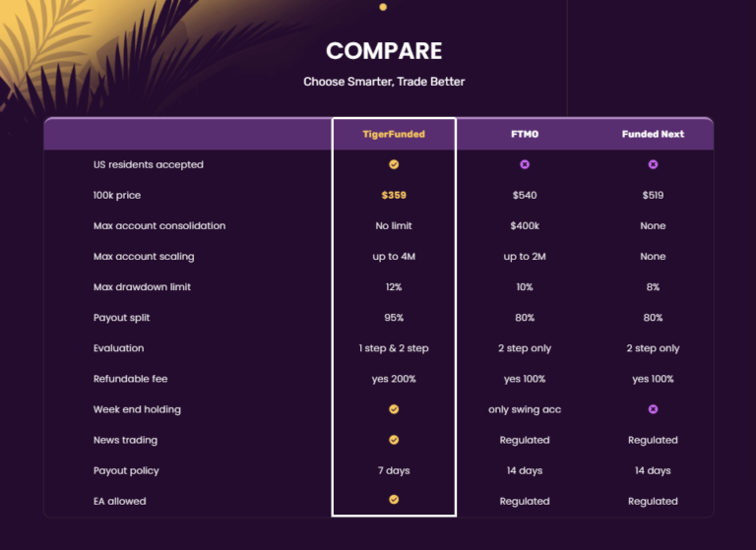Click Funded Next week end holding cross

(653, 408)
